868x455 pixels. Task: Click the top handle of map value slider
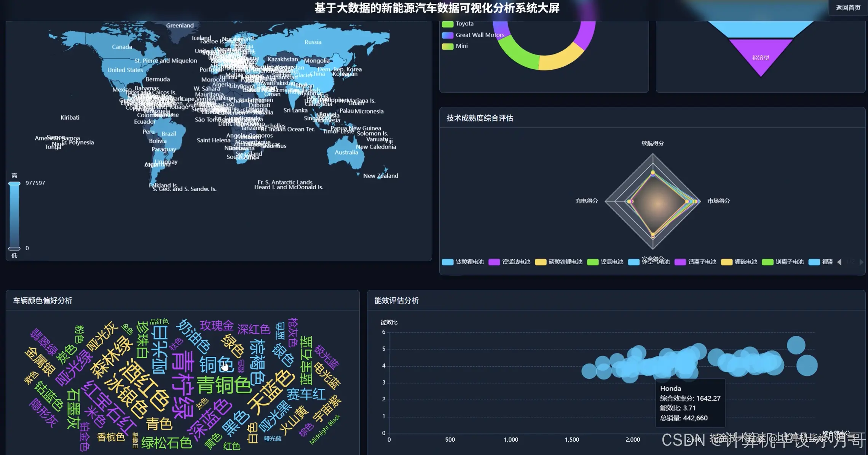[14, 184]
